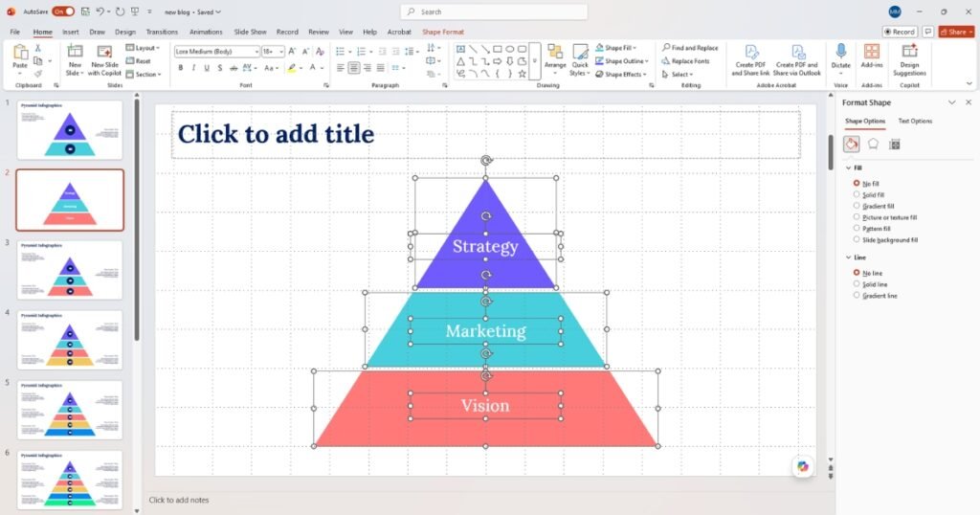Select the Gradient fill option

[x=874, y=206]
